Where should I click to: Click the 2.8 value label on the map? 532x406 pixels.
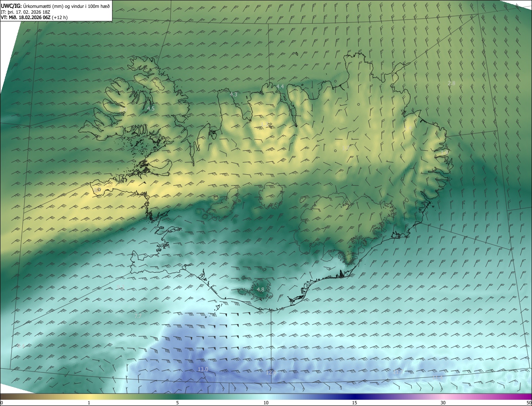[x=451, y=83]
